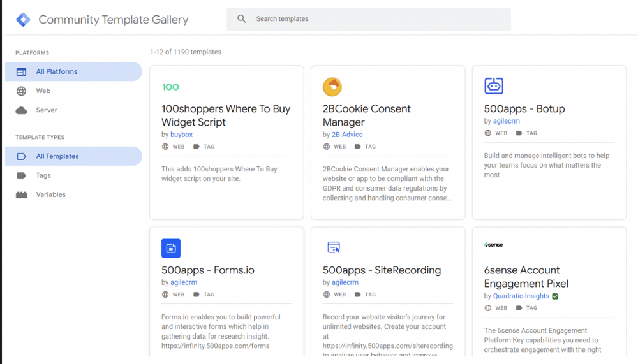Click the 6sense logo

pos(494,244)
